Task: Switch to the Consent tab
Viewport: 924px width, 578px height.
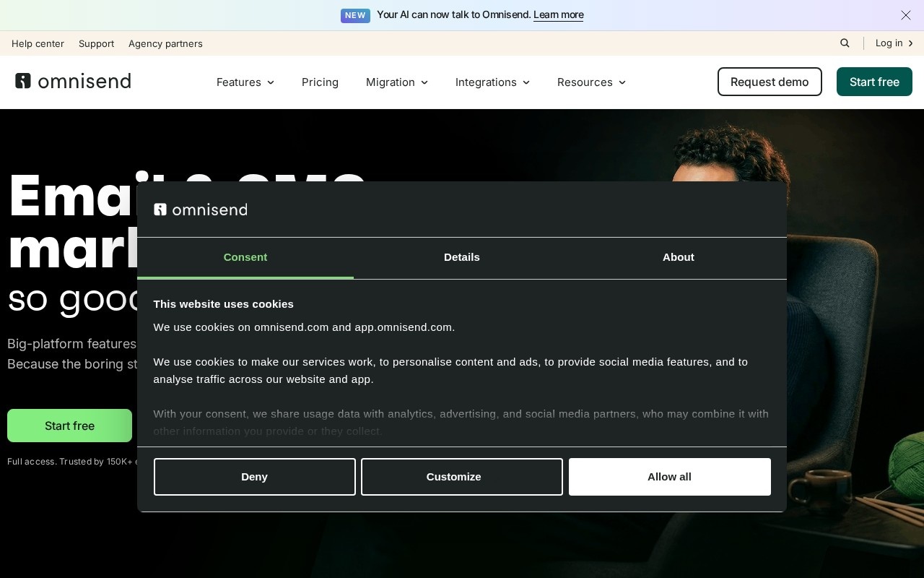Action: coord(245,258)
